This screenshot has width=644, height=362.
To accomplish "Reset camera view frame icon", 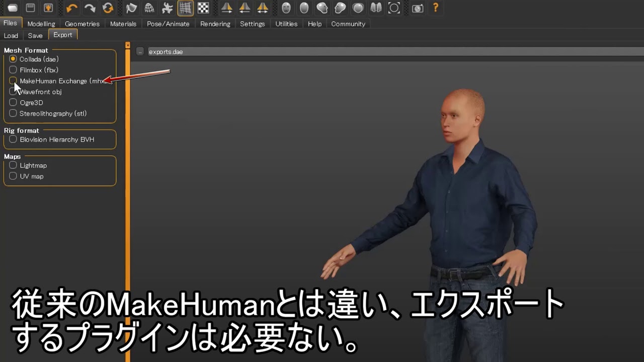I will coord(394,8).
